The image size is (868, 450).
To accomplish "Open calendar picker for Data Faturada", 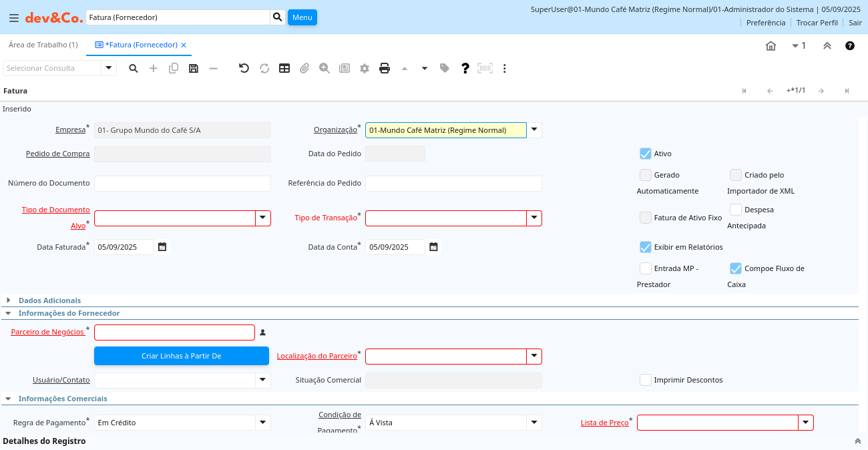I will [x=162, y=247].
